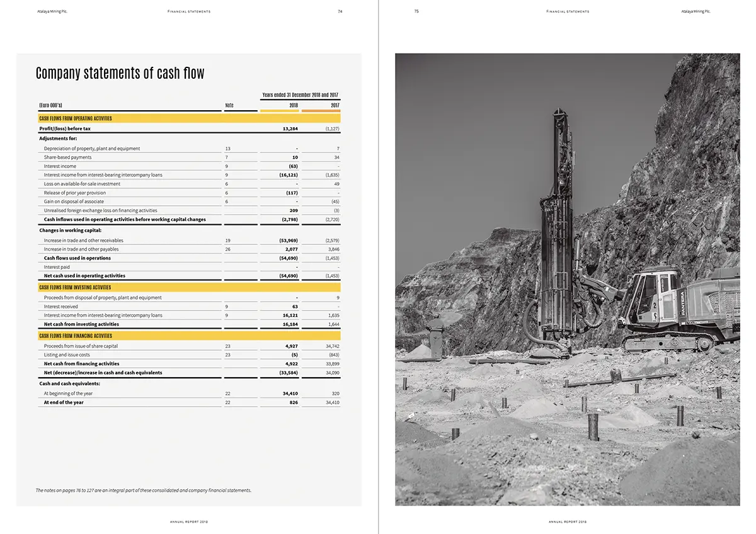Image resolution: width=756 pixels, height=534 pixels.
Task: Click the "Company statements of cash flow" title
Action: 120,73
